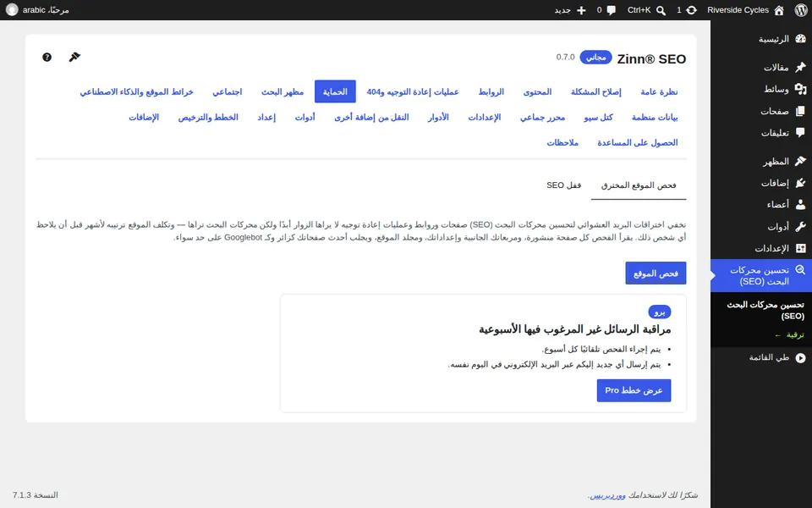Click the search magnifier Ctrl+K icon
This screenshot has width=812, height=508.
coord(661,10)
